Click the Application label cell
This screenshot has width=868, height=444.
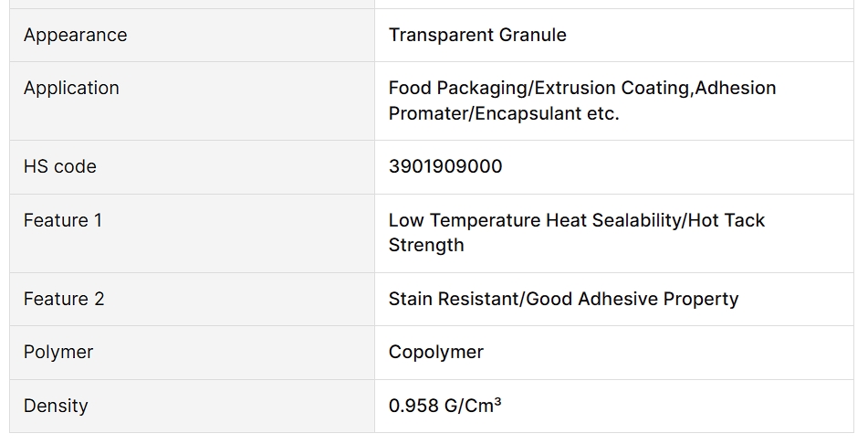[71, 88]
